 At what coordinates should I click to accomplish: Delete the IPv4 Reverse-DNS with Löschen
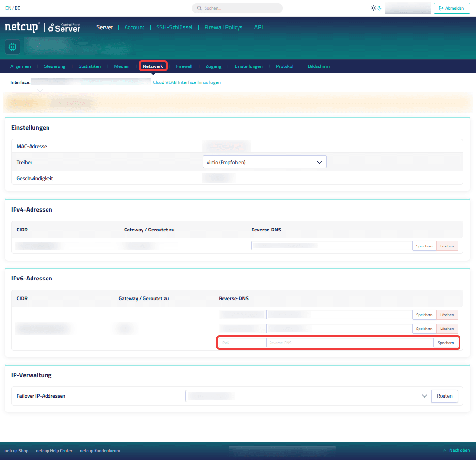(447, 246)
